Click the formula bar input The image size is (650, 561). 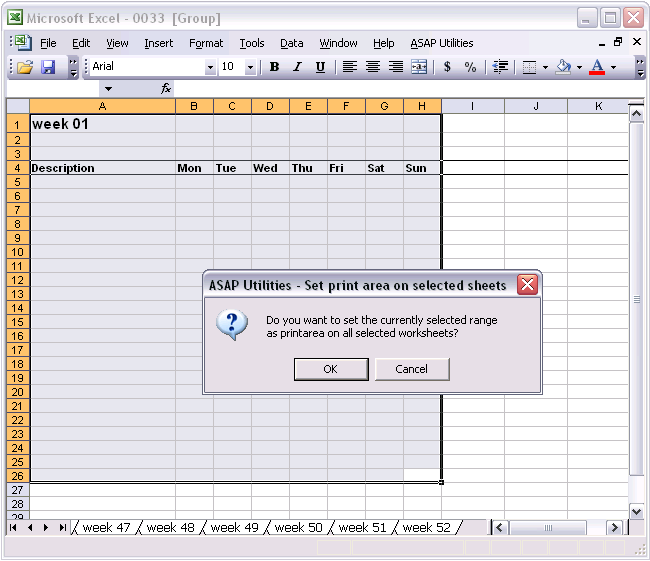[x=408, y=89]
